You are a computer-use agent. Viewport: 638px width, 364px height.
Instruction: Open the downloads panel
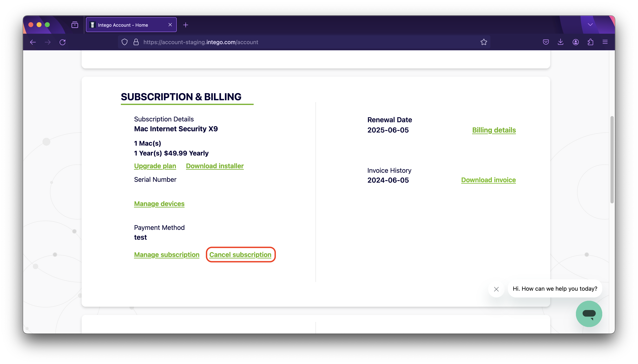pyautogui.click(x=561, y=42)
